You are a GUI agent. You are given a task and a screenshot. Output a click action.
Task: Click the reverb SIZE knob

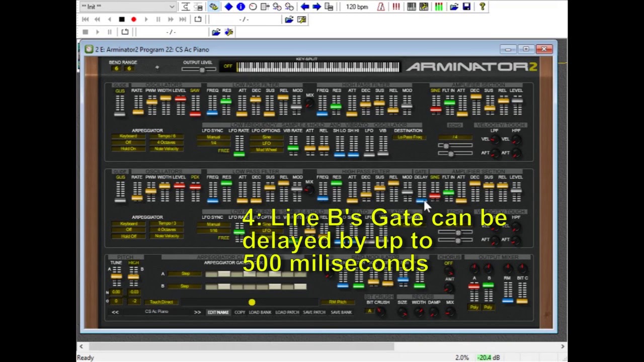(x=403, y=312)
